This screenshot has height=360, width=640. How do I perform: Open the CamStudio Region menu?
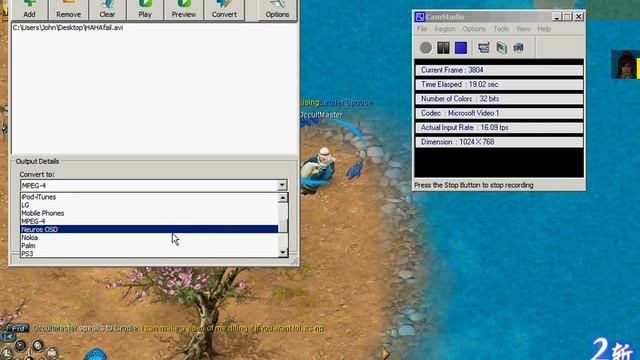(x=444, y=29)
